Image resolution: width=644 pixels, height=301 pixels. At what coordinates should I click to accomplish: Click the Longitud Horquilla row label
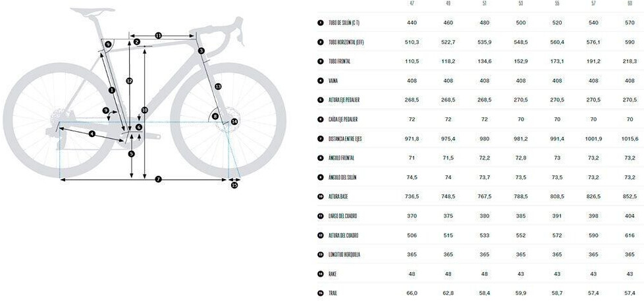click(344, 254)
